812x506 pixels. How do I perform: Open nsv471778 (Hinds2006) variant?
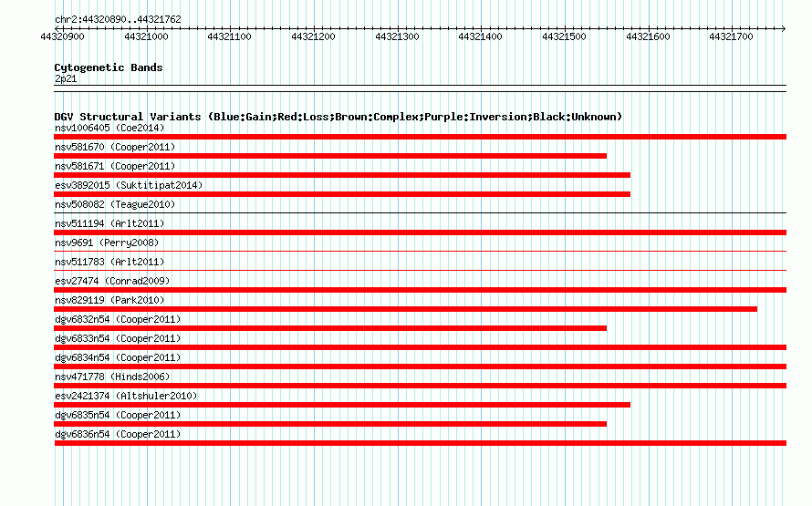coord(112,377)
